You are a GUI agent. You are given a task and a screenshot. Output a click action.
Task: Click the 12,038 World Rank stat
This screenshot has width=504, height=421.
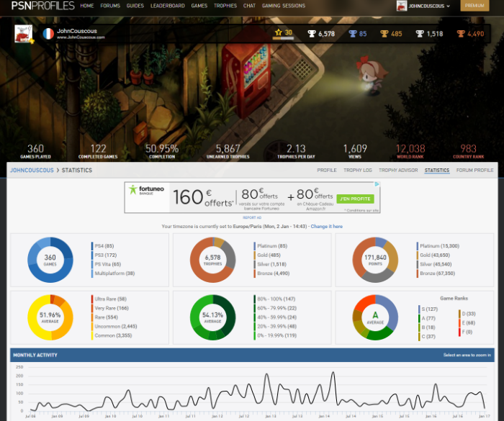[410, 151]
